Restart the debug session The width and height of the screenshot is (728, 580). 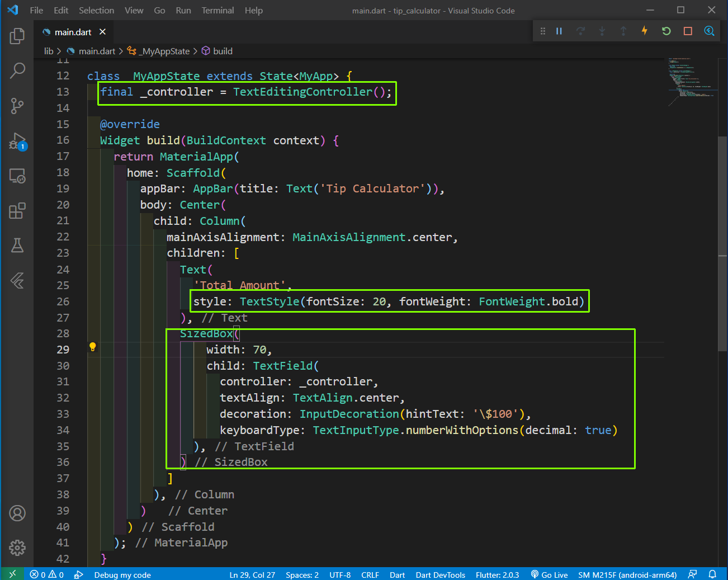pos(666,31)
